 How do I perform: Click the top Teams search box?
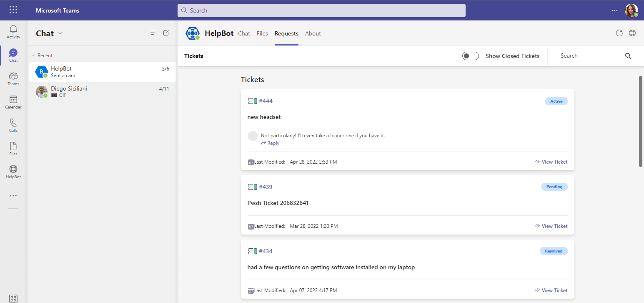pos(321,10)
